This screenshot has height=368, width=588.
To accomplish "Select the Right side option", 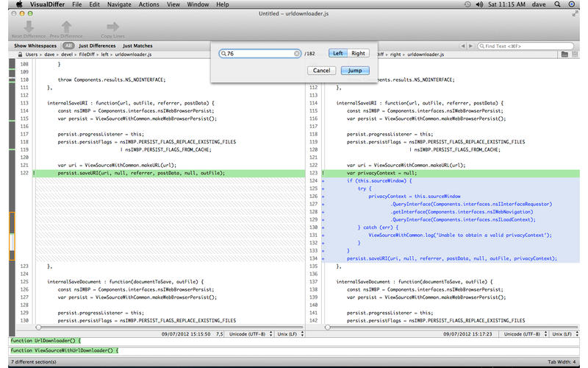I will pos(358,54).
